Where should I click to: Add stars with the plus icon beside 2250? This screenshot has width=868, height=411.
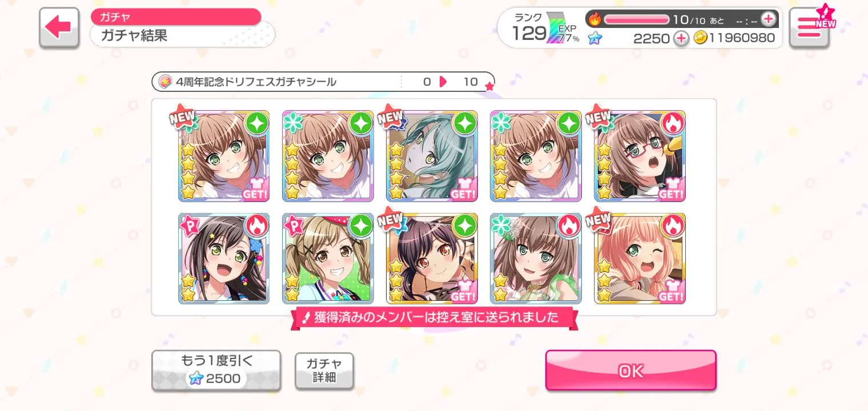pyautogui.click(x=681, y=38)
